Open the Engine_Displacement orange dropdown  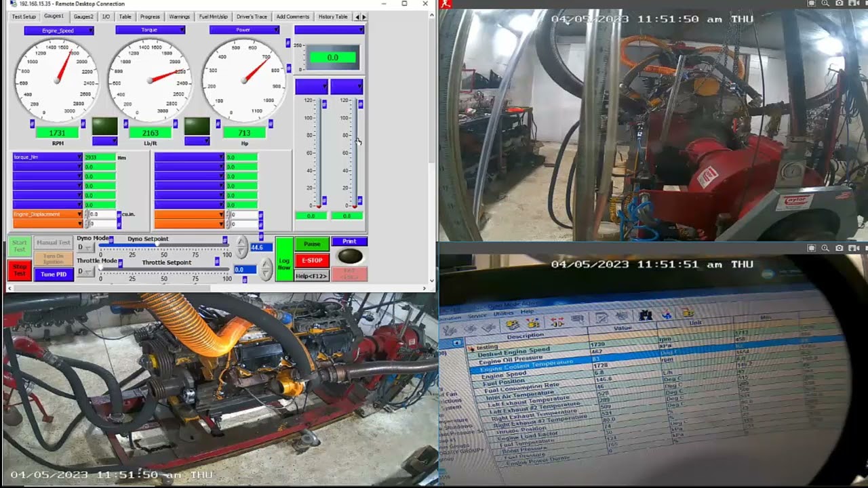tap(47, 214)
